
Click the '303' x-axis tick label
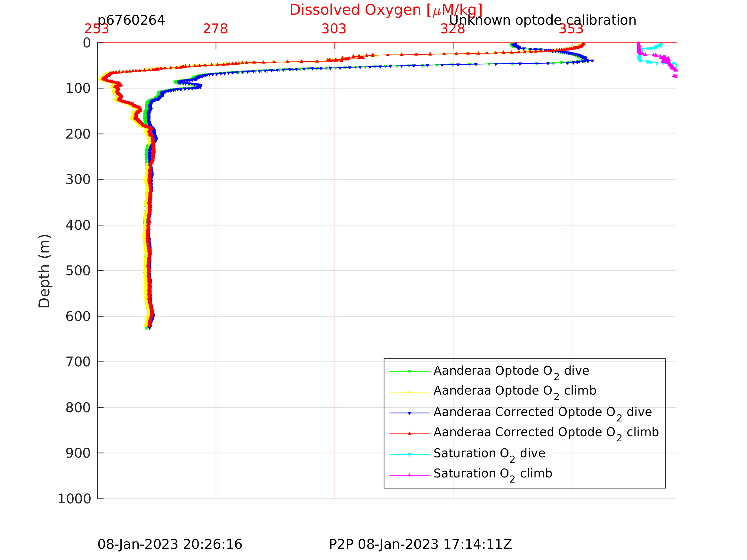pos(334,29)
